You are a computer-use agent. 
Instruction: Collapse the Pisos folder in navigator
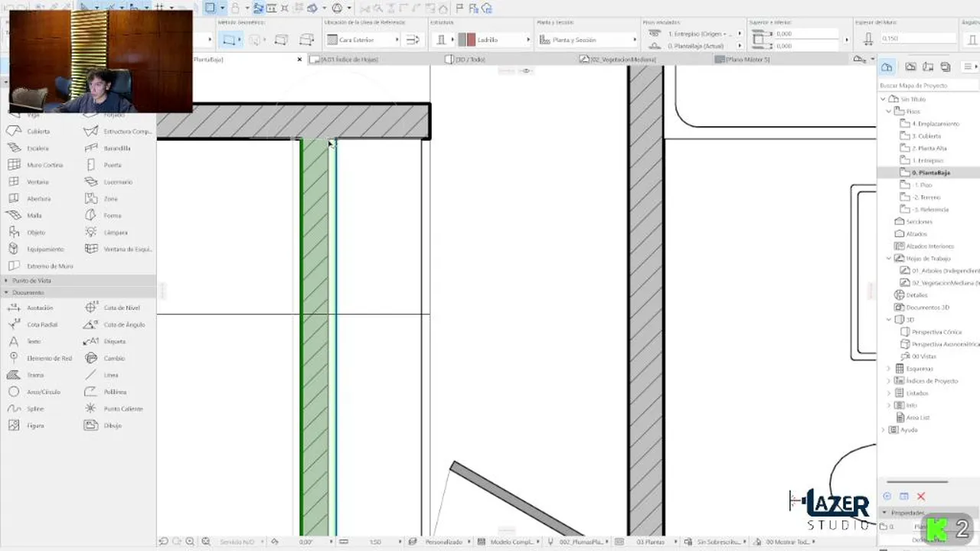(889, 111)
